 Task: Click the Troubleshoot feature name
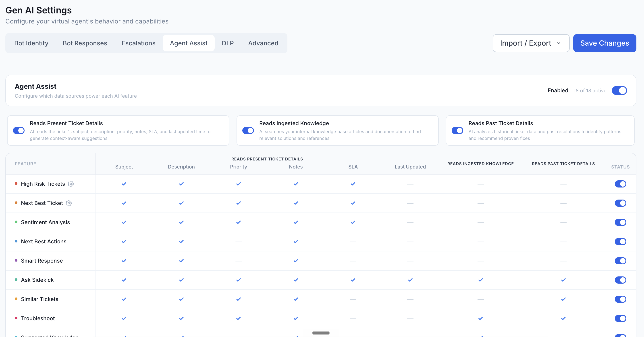click(x=38, y=318)
